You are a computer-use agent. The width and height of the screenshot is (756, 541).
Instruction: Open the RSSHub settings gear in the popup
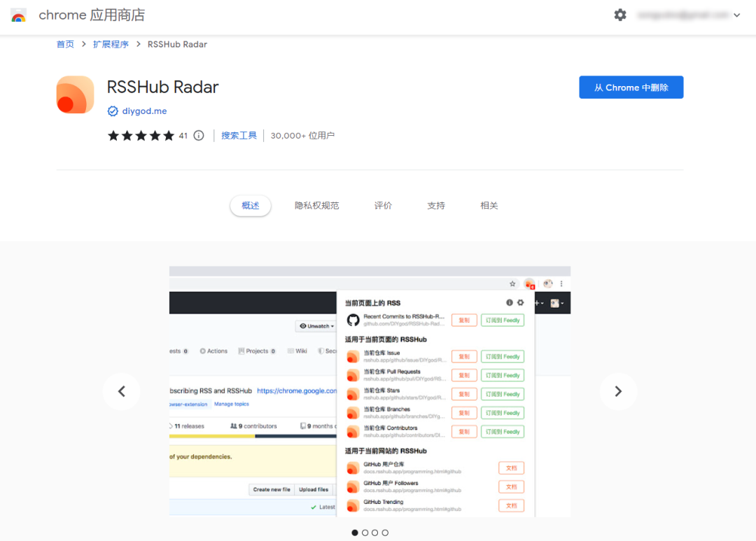(520, 302)
